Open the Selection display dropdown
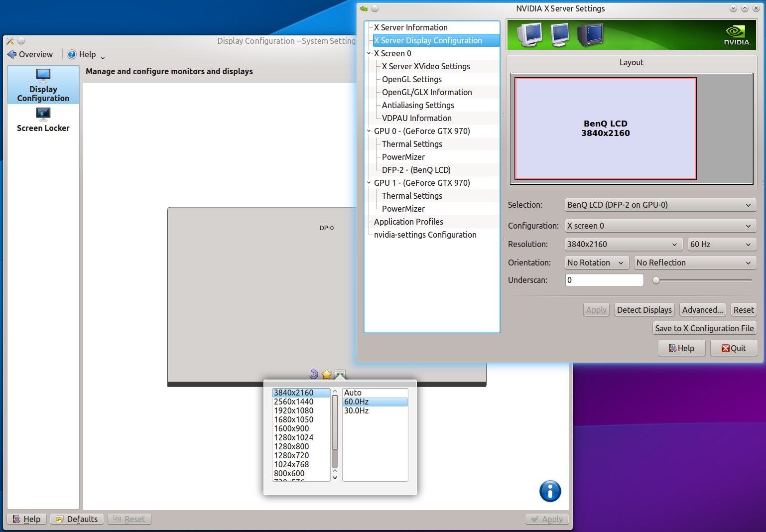Image resolution: width=766 pixels, height=532 pixels. (660, 205)
